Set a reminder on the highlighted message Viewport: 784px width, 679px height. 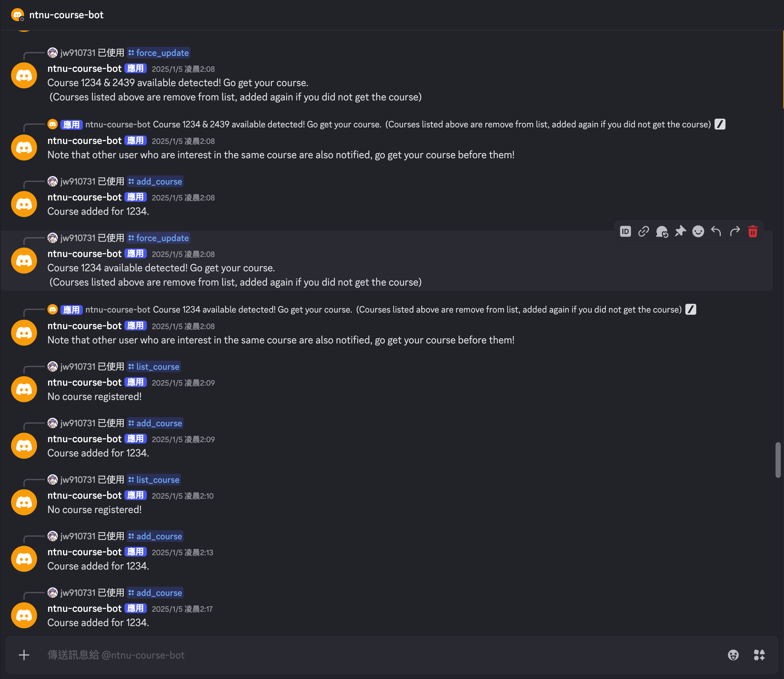tap(662, 232)
